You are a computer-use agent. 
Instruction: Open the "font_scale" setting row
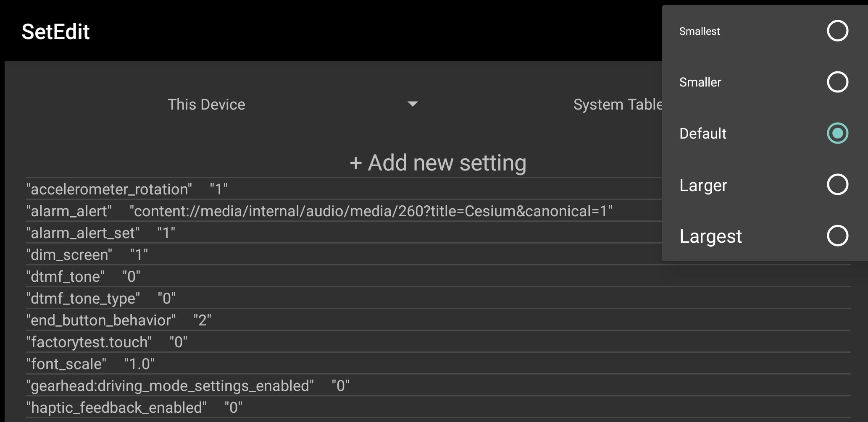click(438, 363)
